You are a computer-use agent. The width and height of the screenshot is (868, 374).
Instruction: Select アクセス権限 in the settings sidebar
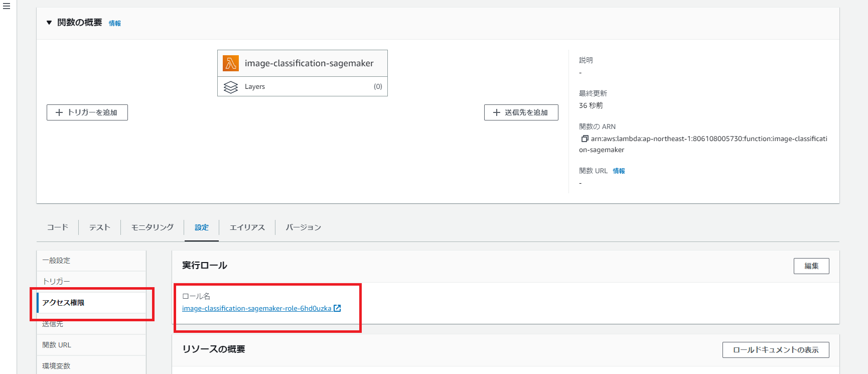91,303
